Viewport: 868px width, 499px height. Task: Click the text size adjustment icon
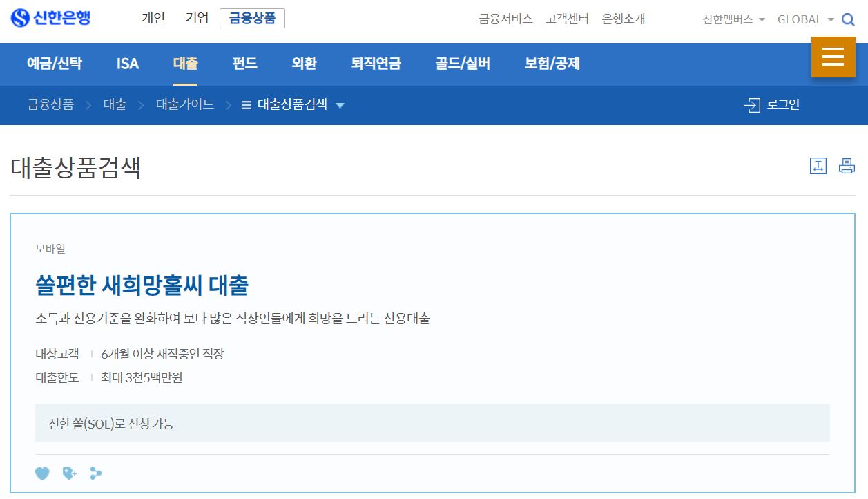click(x=818, y=166)
